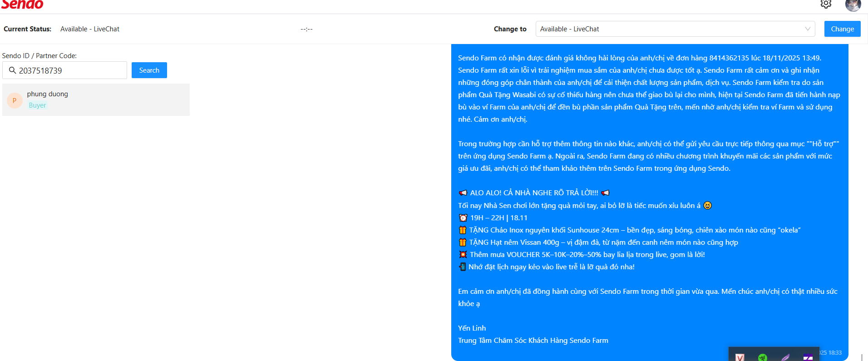This screenshot has width=868, height=361.
Task: Click the current status Available - LiveChat text
Action: (90, 29)
